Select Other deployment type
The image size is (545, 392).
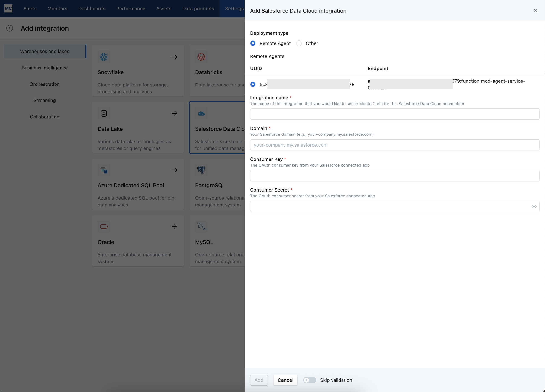click(299, 43)
